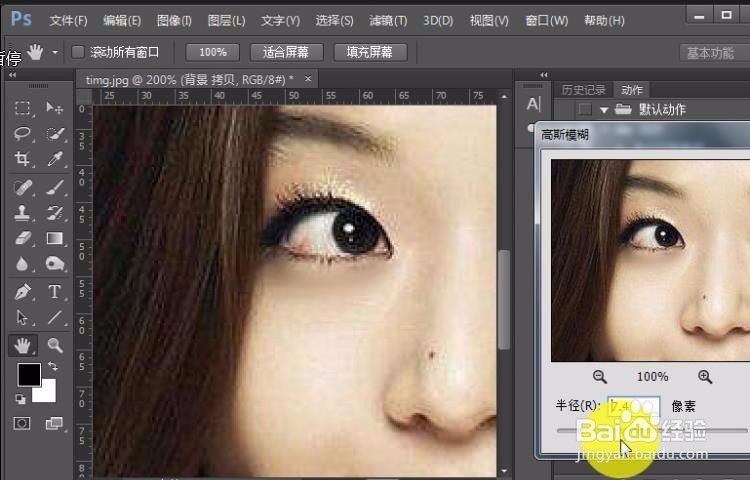This screenshot has height=480, width=750.
Task: Click the Fill Screen button
Action: pyautogui.click(x=370, y=52)
